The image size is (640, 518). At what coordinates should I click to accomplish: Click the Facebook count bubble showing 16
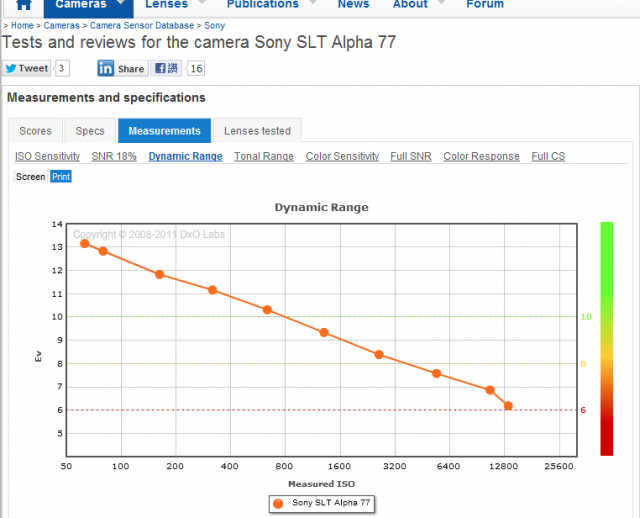tap(196, 68)
